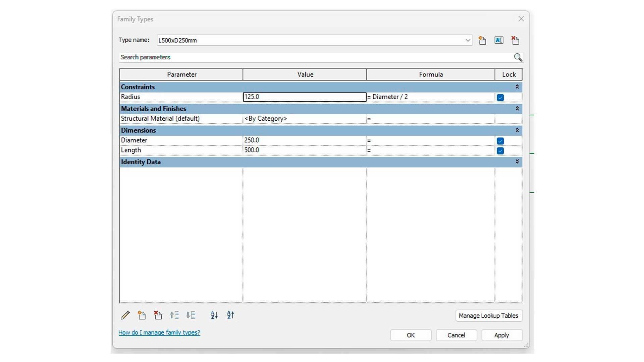Click the Delete Parameter icon at bottom
The width and height of the screenshot is (644, 362).
pos(158,315)
